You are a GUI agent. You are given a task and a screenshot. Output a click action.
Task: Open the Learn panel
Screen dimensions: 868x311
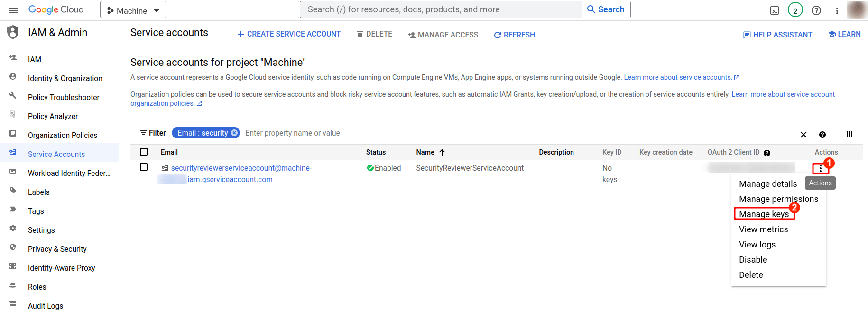click(x=844, y=34)
